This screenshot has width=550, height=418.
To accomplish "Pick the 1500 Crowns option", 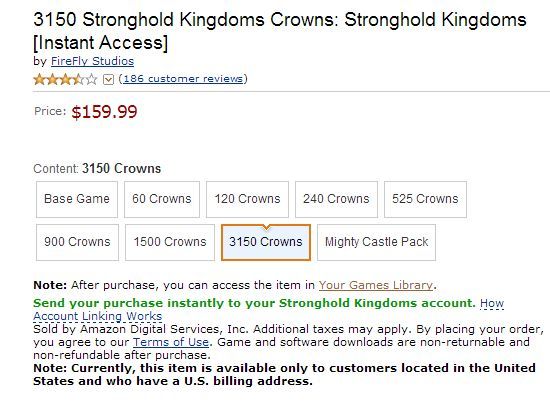I will point(170,242).
